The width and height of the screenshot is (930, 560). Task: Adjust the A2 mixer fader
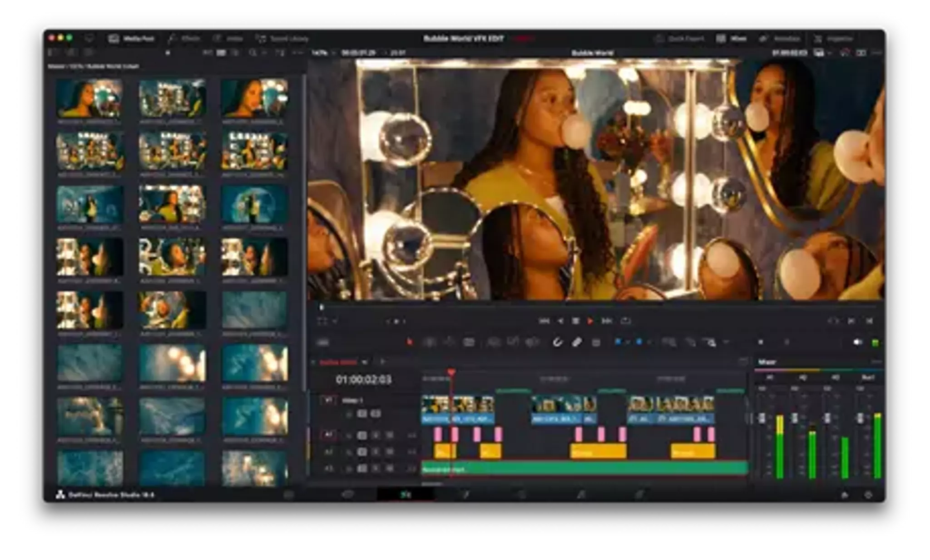coord(795,418)
